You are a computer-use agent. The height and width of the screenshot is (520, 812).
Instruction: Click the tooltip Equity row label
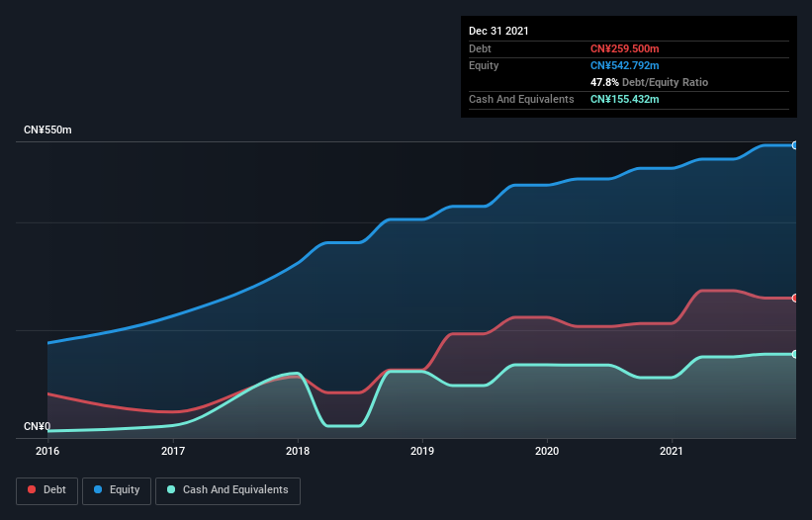[x=484, y=65]
